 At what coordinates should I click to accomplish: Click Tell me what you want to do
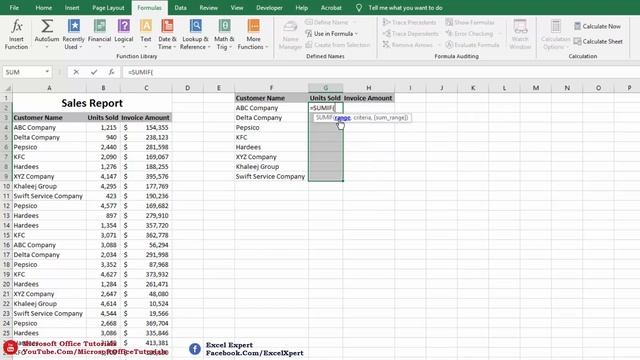click(x=405, y=8)
